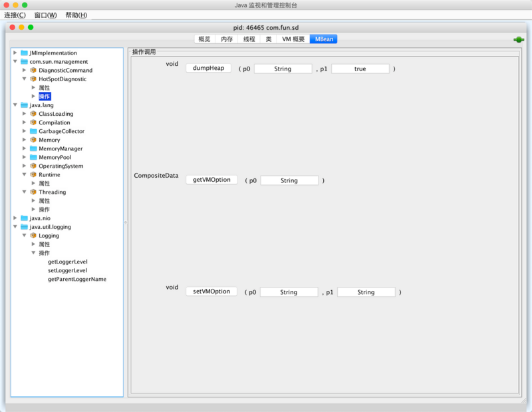Screen dimensions: 532x412
Task: Select getLoggerLevel in the tree
Action: click(x=68, y=262)
